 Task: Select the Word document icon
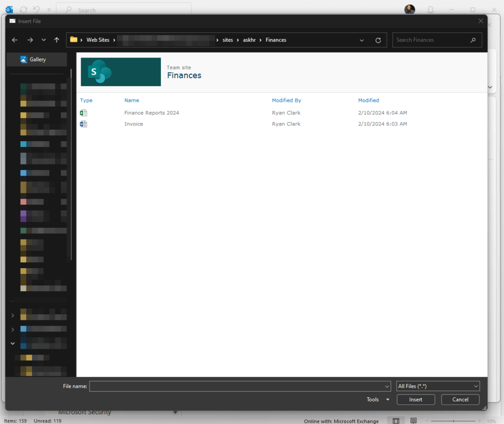[x=84, y=123]
